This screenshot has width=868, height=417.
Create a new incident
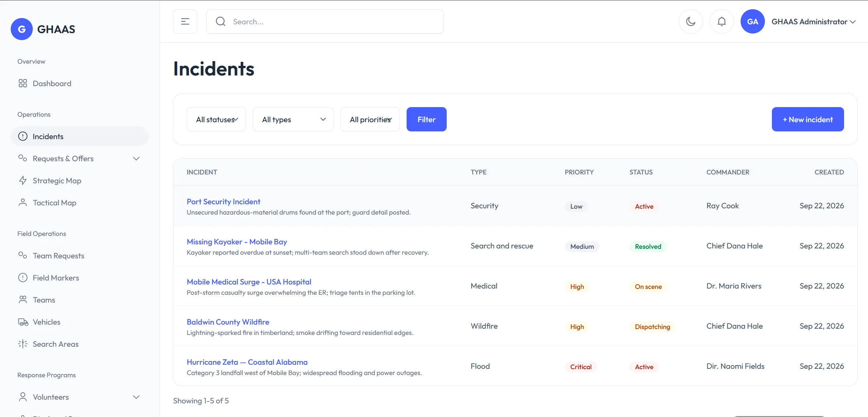[808, 119]
